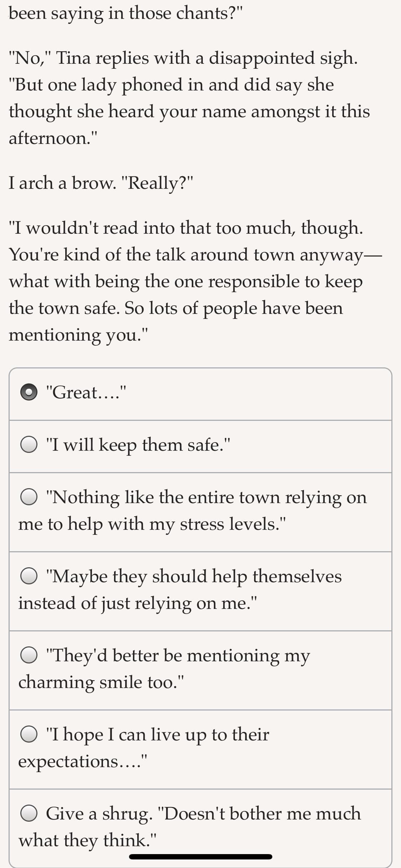Screen dimensions: 401x868
Task: Pick radio circle for "Nothing like the entire town"
Action: point(29,497)
